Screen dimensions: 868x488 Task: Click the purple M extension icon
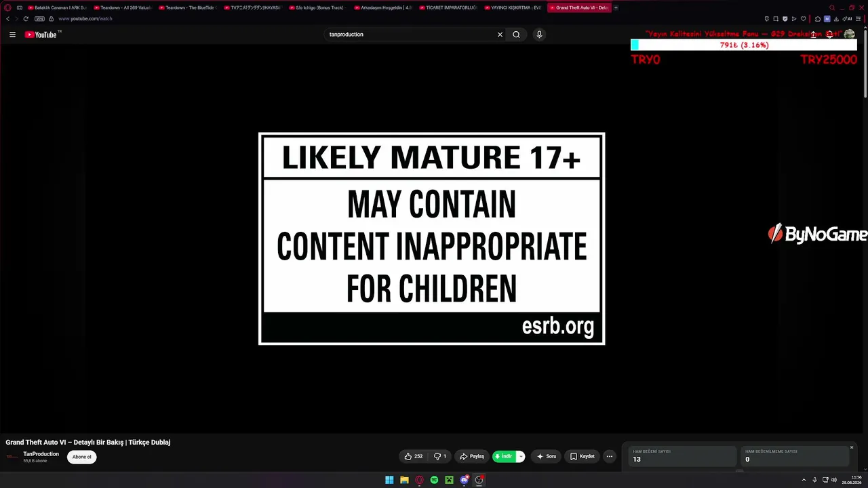coord(827,19)
